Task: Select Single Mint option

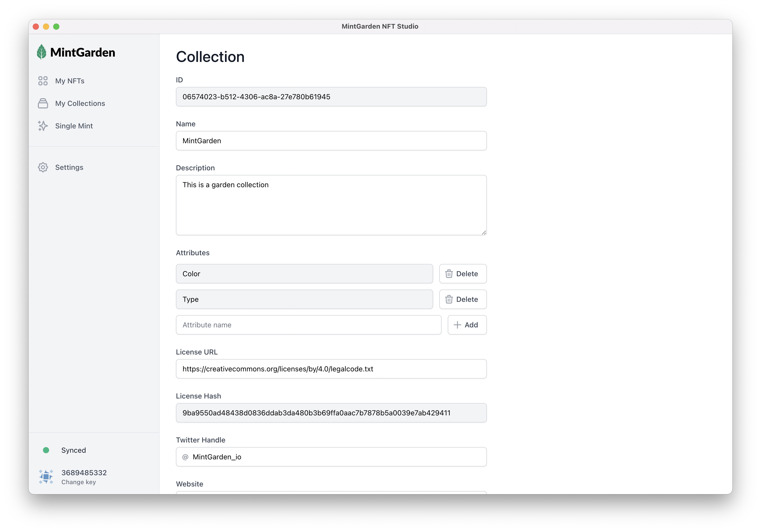Action: 74,126
